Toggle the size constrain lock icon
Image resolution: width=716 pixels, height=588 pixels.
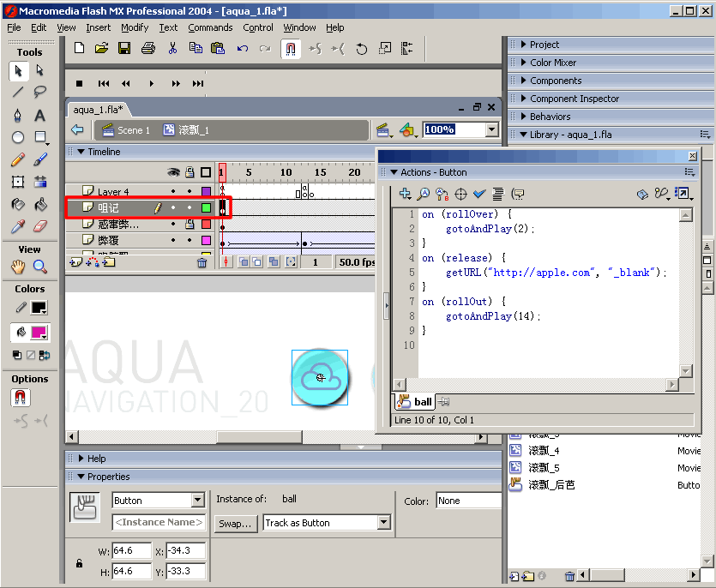pos(79,563)
